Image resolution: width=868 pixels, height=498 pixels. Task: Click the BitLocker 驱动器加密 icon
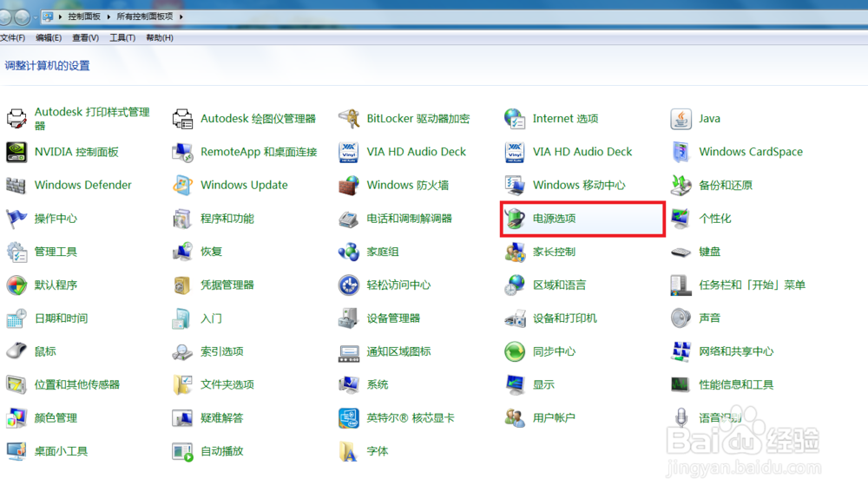(349, 118)
